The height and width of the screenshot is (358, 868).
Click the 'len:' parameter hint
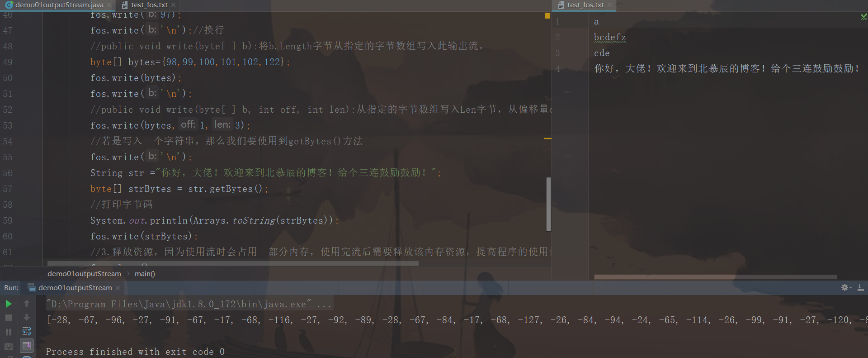pos(222,124)
